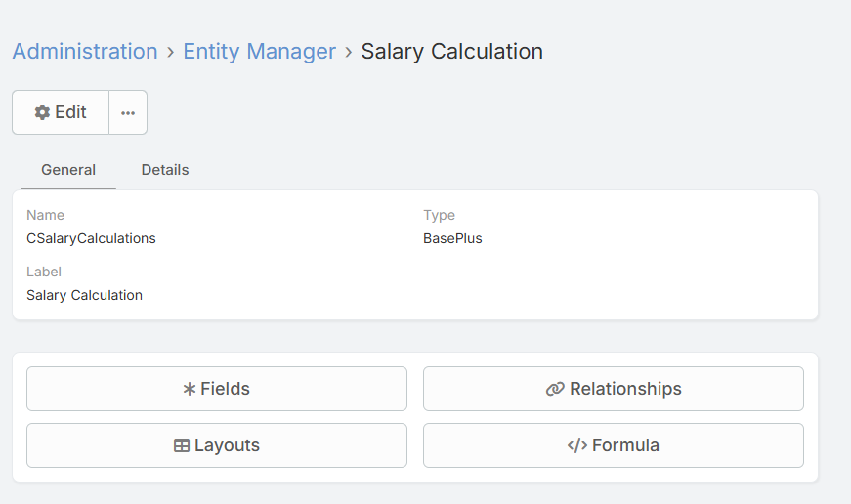
Task: Go to the Administration breadcrumb link
Action: point(85,51)
